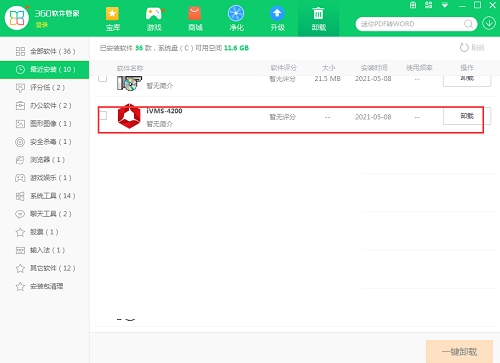The height and width of the screenshot is (363, 500).
Task: Click the browser icon of 浏览器 (1)
Action: click(x=20, y=160)
